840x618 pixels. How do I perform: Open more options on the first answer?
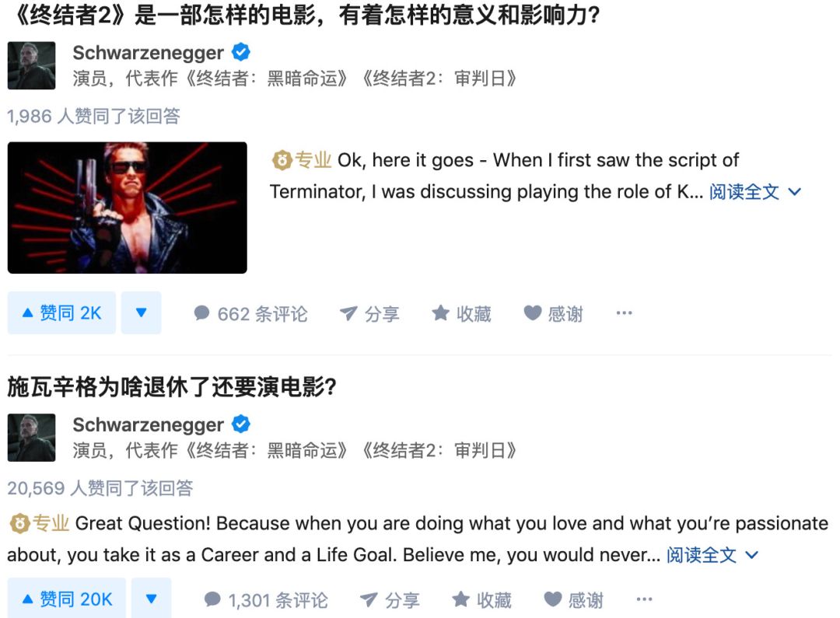(624, 312)
